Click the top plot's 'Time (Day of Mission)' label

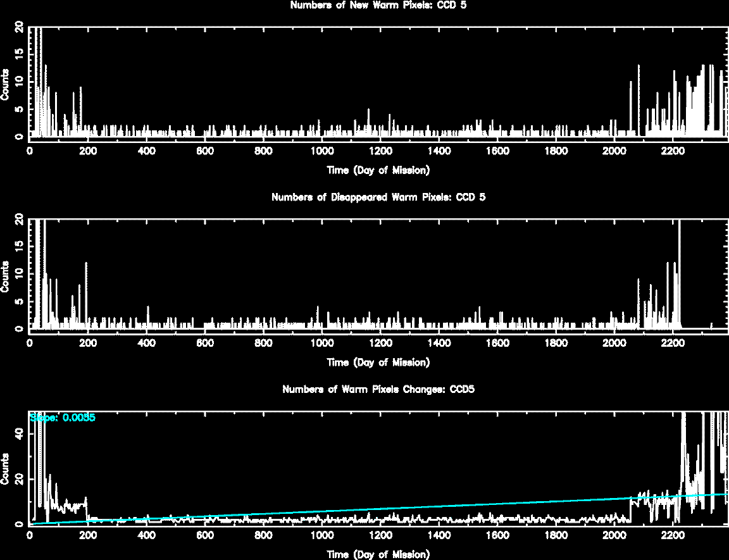[x=378, y=170]
